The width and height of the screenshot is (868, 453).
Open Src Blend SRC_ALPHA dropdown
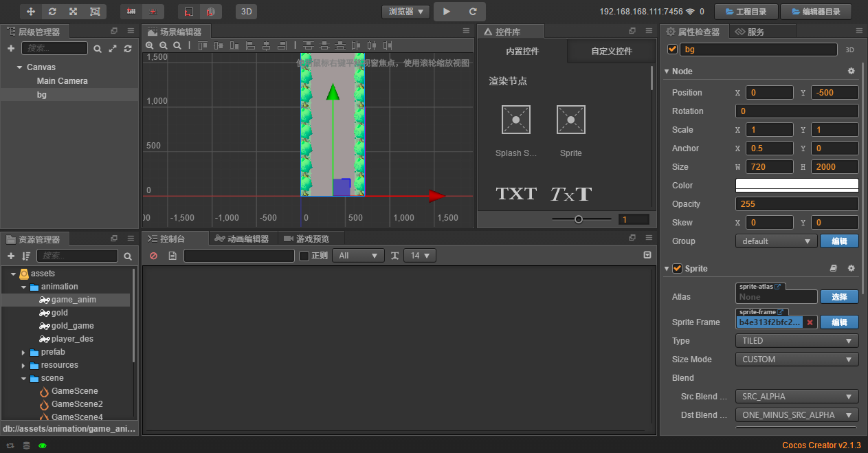click(x=797, y=397)
